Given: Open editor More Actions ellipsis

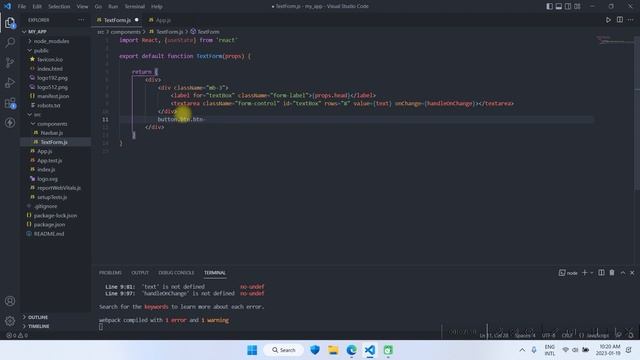Looking at the screenshot, I should click(x=631, y=20).
